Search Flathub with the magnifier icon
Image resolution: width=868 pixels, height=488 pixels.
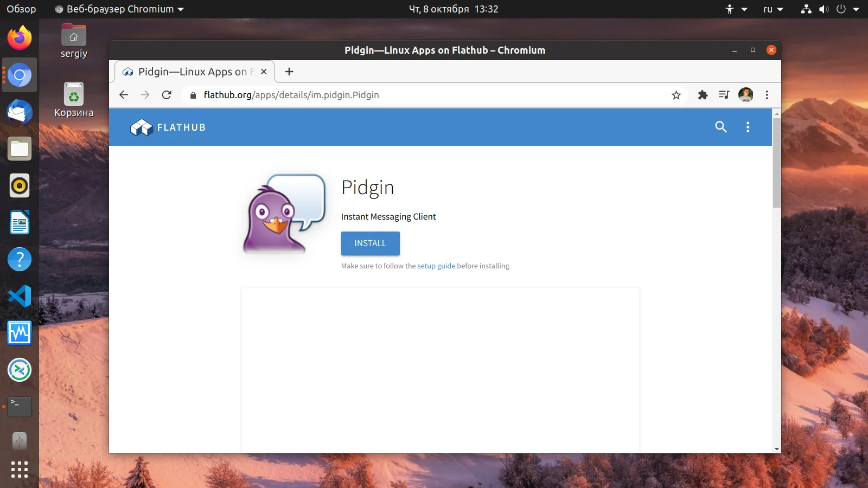click(720, 127)
